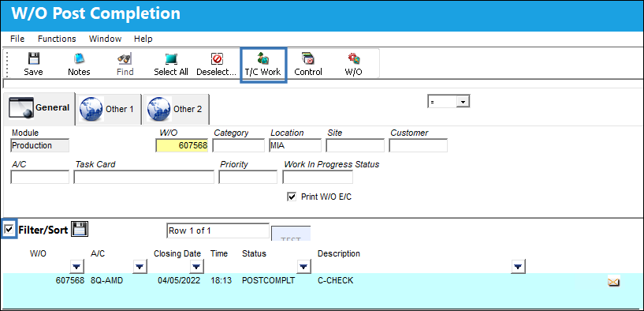Screen dimensions: 644x311
Task: Click the Task Card input field
Action: (143, 177)
